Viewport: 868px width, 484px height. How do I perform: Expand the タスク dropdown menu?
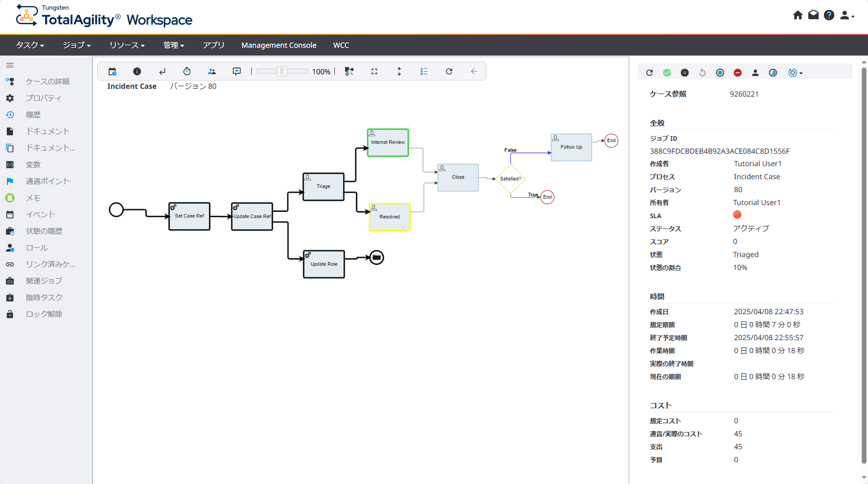[x=30, y=45]
